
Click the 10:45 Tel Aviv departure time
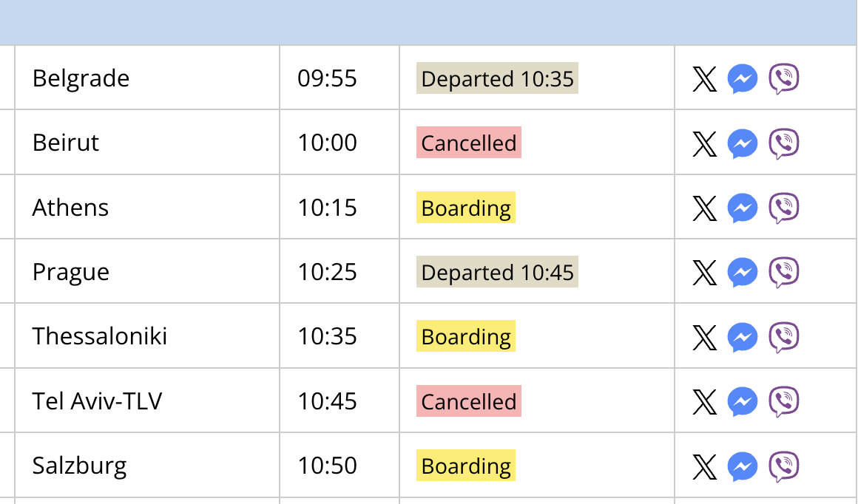click(x=327, y=401)
